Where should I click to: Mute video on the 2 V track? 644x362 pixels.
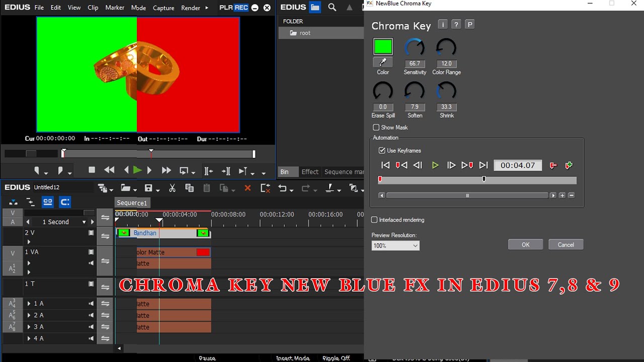91,233
